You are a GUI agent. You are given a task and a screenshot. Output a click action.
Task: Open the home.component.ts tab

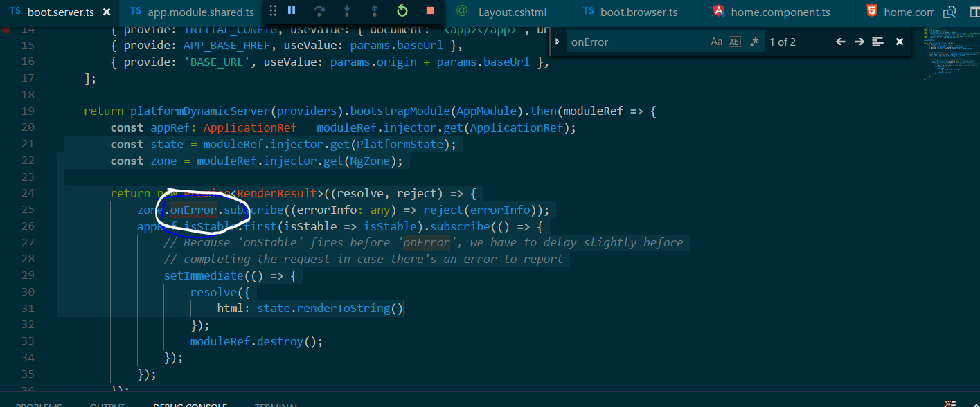tap(780, 12)
